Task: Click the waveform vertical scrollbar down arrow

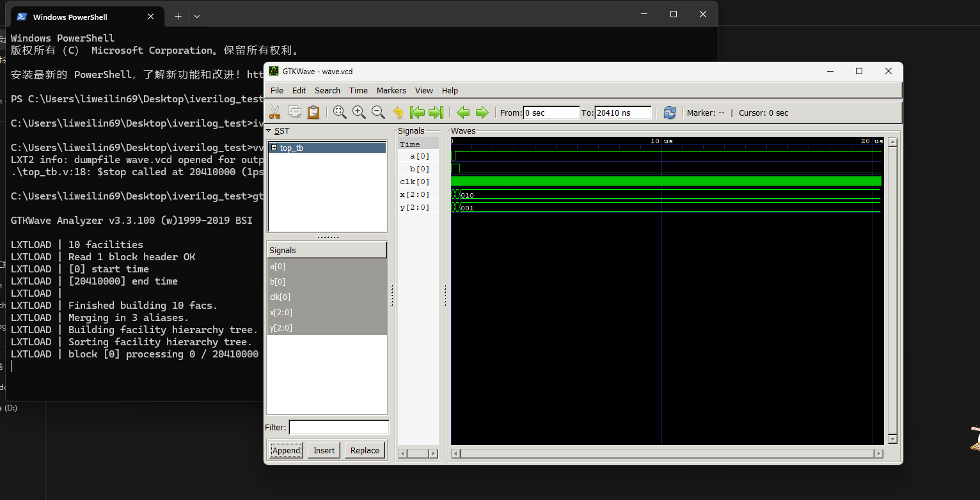Action: click(892, 439)
